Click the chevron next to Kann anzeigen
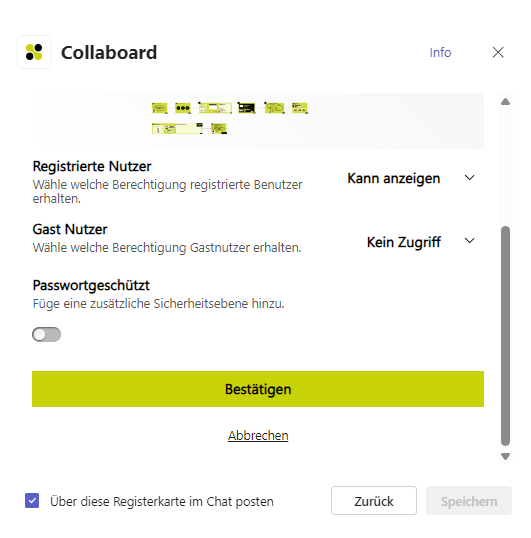 469,178
